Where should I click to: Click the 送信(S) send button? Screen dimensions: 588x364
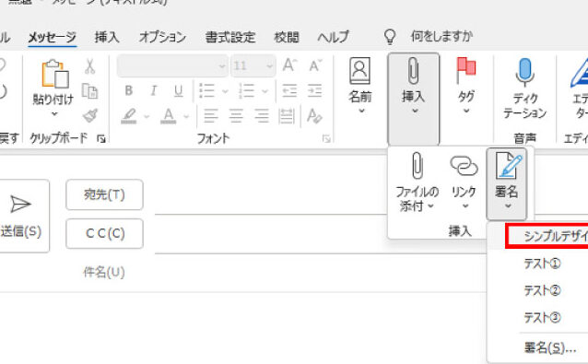[21, 217]
